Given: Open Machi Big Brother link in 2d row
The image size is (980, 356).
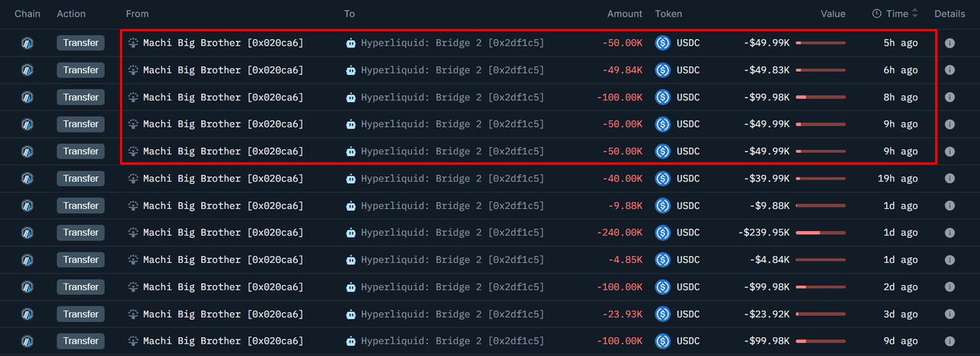Looking at the screenshot, I should [223, 287].
